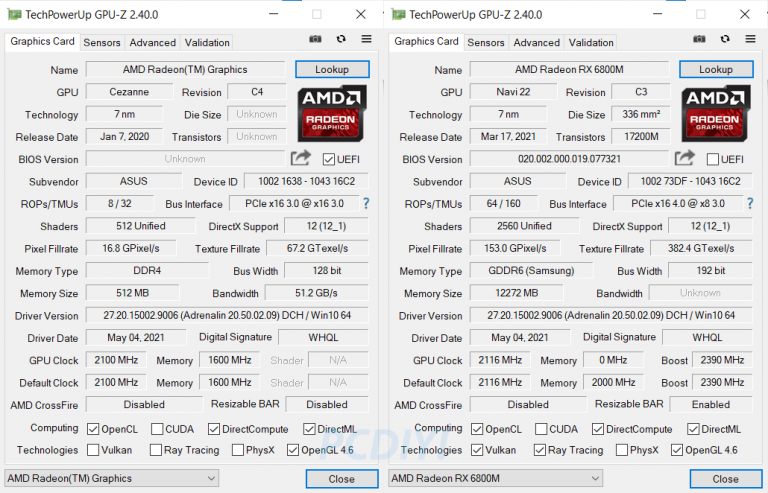
Task: Switch to Advanced tab in RX 6800M window
Action: tap(536, 43)
